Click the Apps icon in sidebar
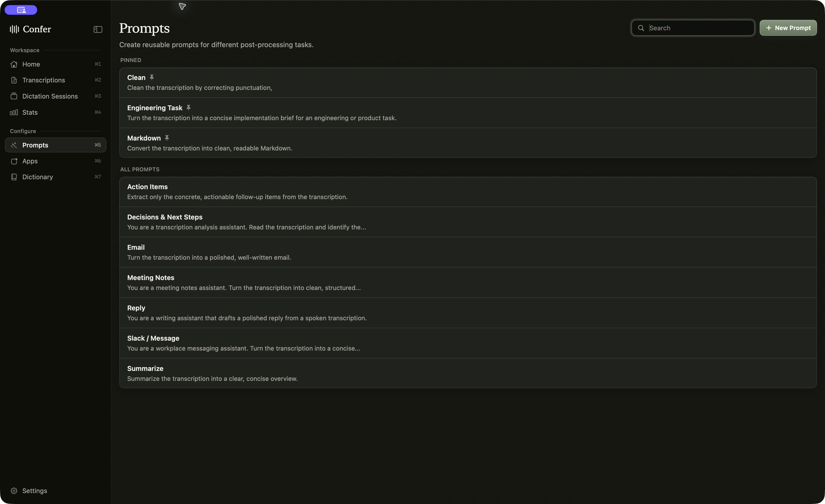The image size is (825, 504). (x=14, y=161)
